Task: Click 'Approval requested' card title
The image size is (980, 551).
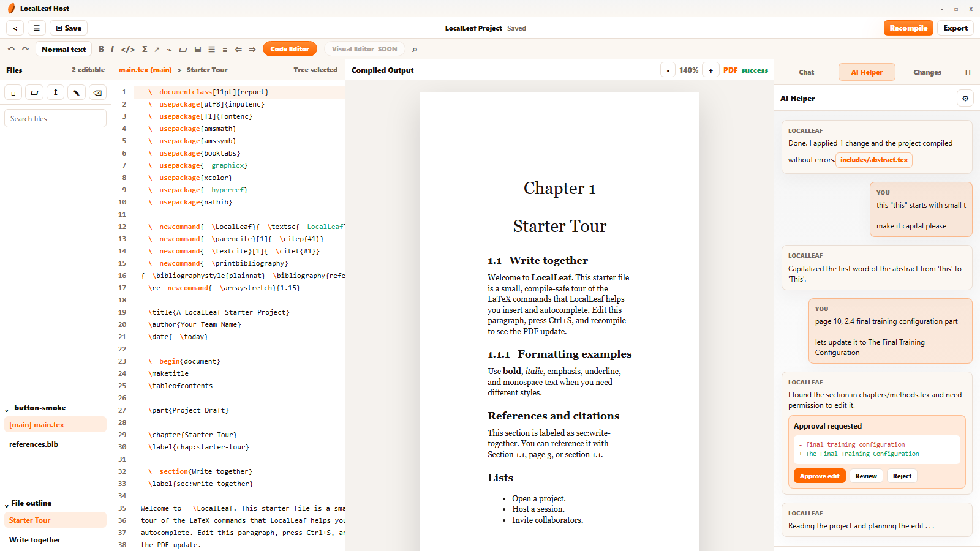Action: click(x=827, y=426)
